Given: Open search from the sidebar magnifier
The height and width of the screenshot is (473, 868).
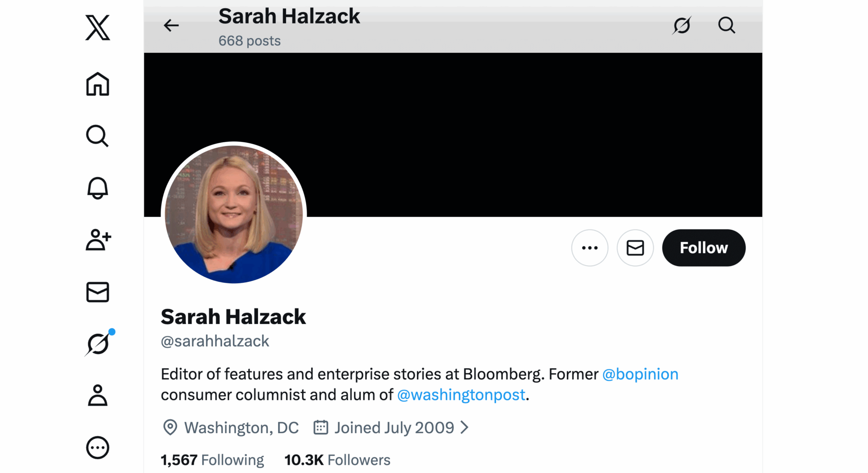Looking at the screenshot, I should point(97,136).
